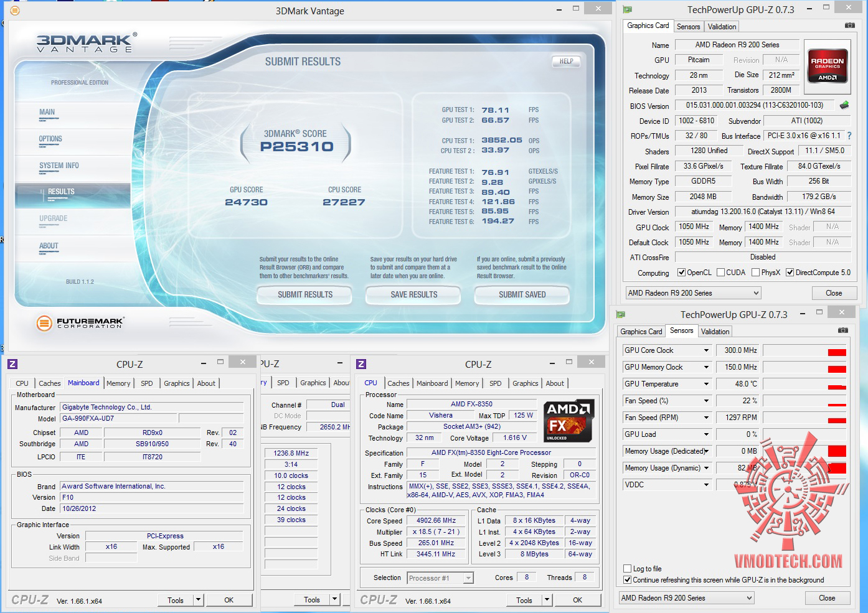Toggle the OpenCL checkbox
The image size is (868, 613).
(681, 273)
